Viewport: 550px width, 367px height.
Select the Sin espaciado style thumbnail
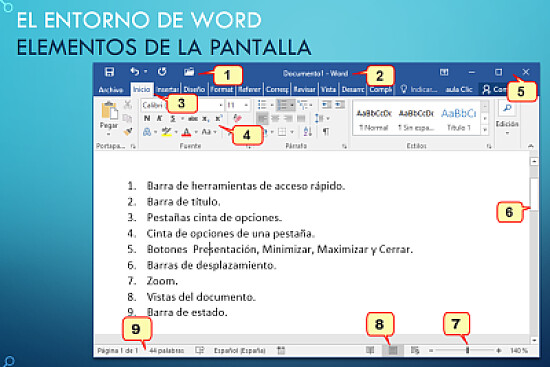point(416,119)
